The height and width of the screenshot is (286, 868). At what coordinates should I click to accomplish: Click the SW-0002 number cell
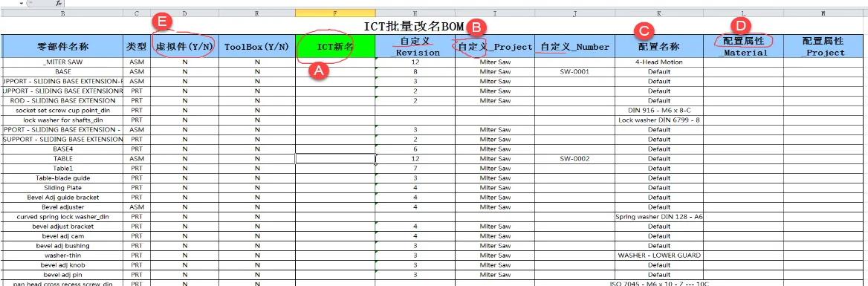pyautogui.click(x=575, y=159)
